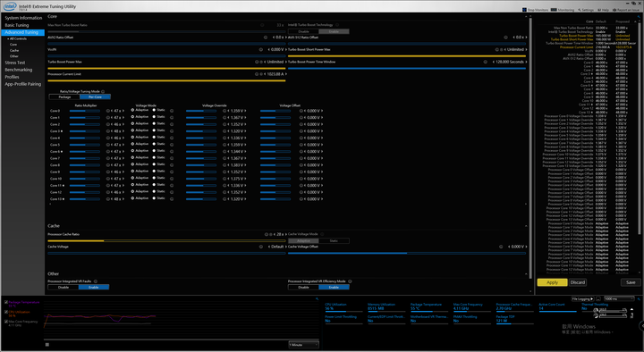Open Settings from top toolbar
This screenshot has width=644, height=352.
pyautogui.click(x=586, y=10)
